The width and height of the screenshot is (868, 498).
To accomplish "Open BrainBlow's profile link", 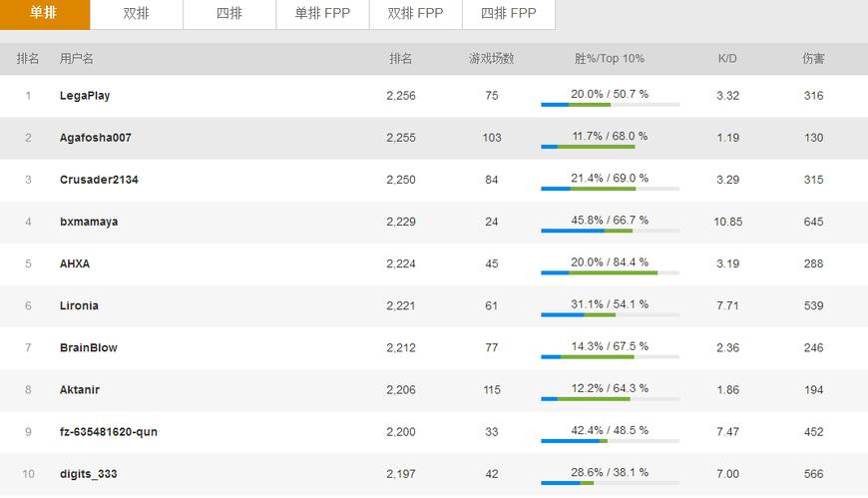I will [x=88, y=347].
